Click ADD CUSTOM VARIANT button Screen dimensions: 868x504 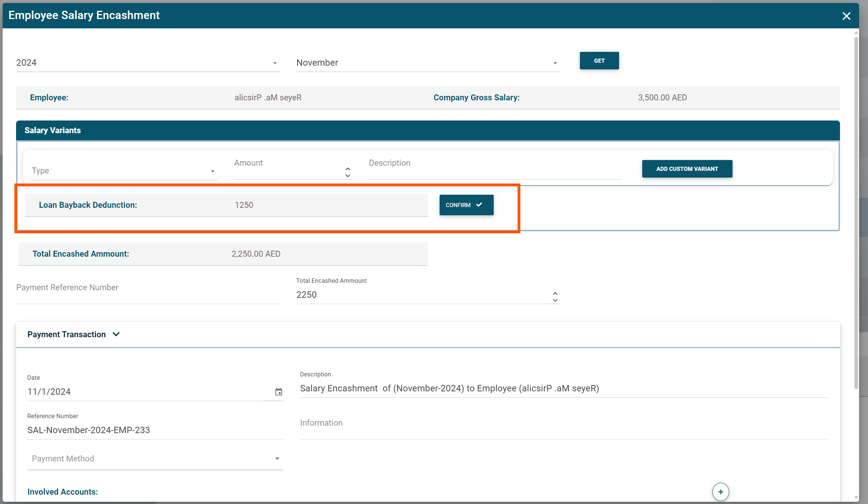pos(687,169)
